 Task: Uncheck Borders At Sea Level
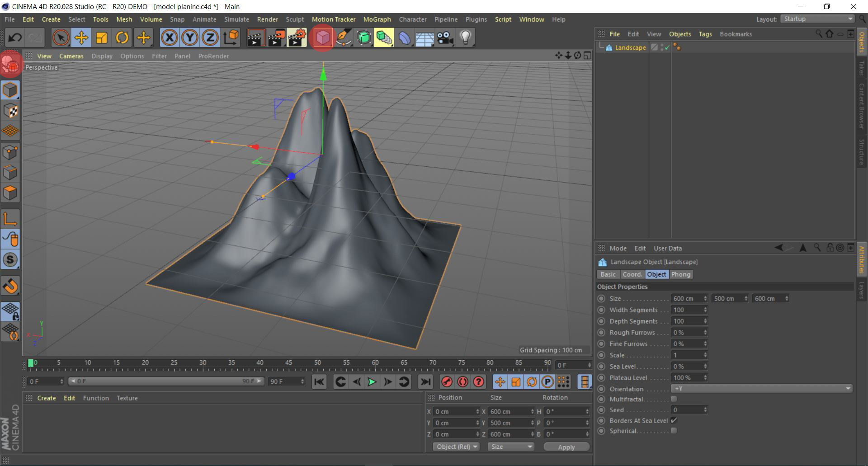674,420
